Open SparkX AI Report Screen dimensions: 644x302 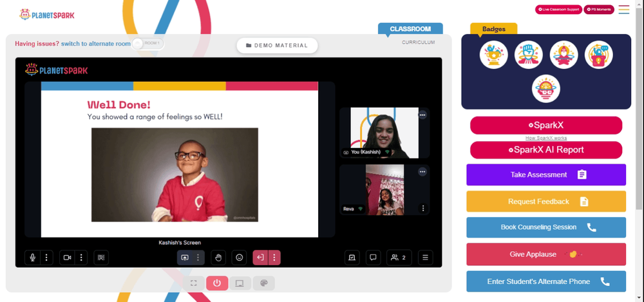546,150
